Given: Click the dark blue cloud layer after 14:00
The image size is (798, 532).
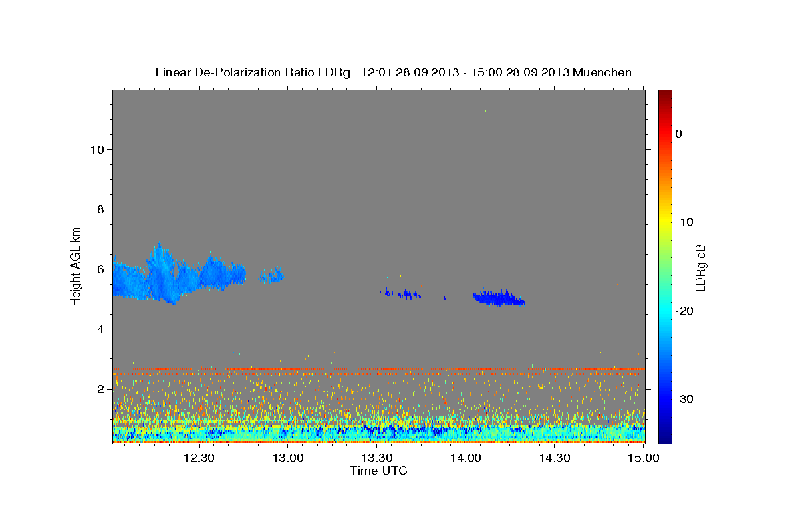Looking at the screenshot, I should tap(499, 297).
